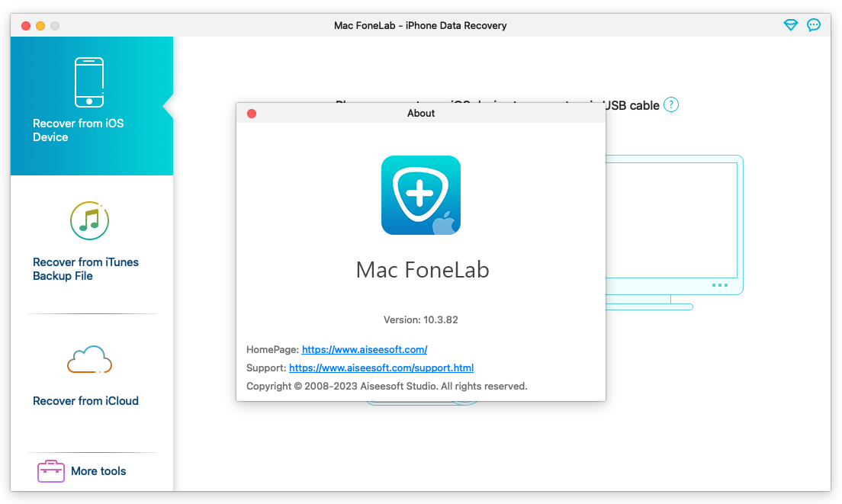Open the aiseesoft support.html link

pos(381,368)
